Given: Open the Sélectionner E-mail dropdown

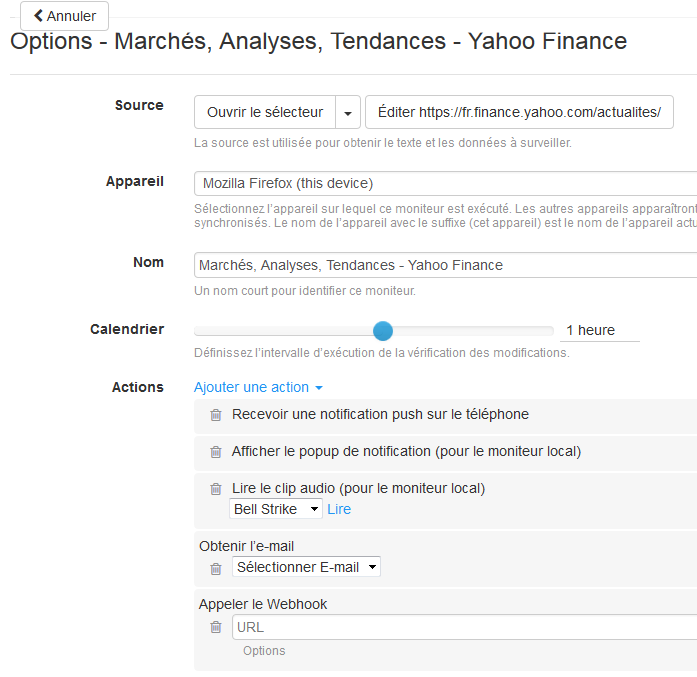Looking at the screenshot, I should click(306, 567).
